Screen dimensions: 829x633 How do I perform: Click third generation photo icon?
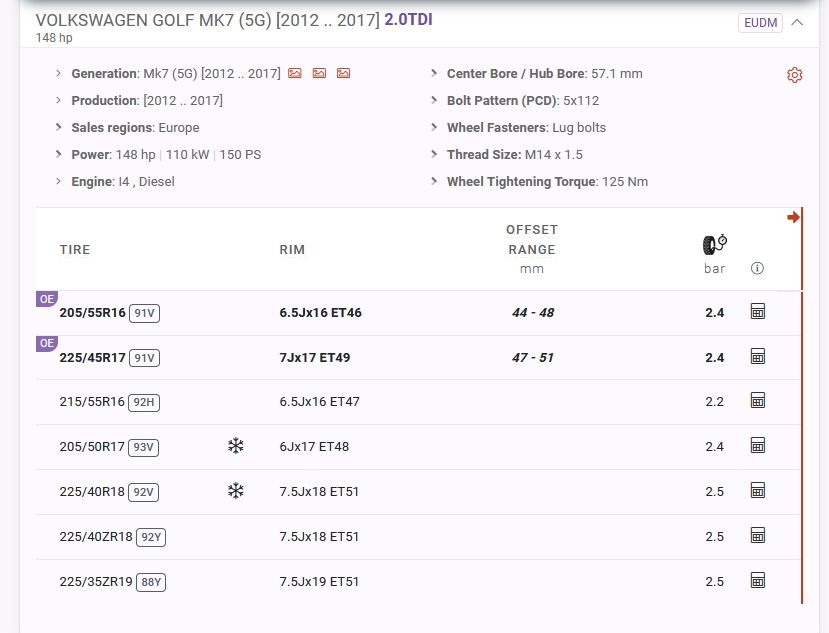[343, 74]
